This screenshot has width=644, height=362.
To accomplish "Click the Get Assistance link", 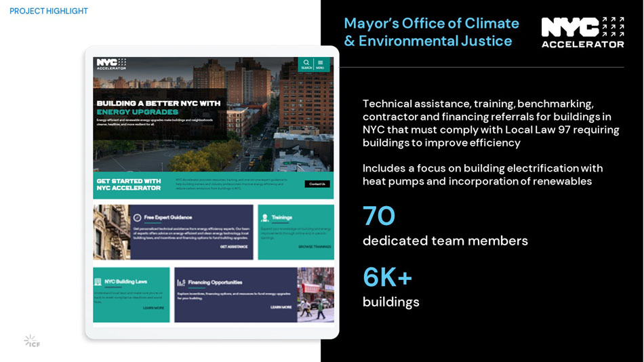I will (234, 247).
